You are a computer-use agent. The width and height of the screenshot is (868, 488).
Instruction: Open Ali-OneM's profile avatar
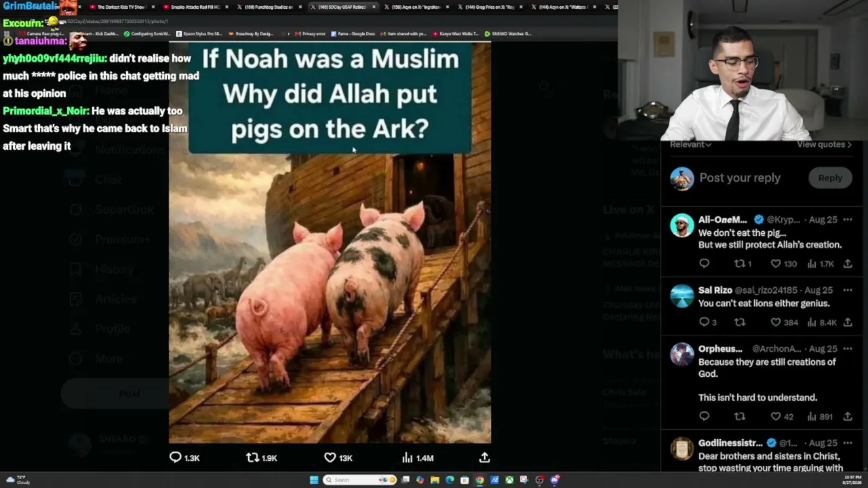click(682, 226)
